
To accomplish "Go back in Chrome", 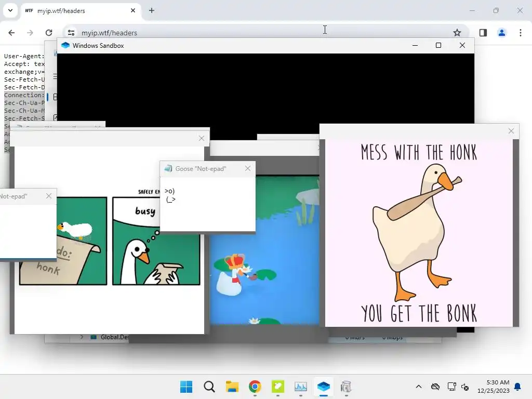I will pos(11,33).
